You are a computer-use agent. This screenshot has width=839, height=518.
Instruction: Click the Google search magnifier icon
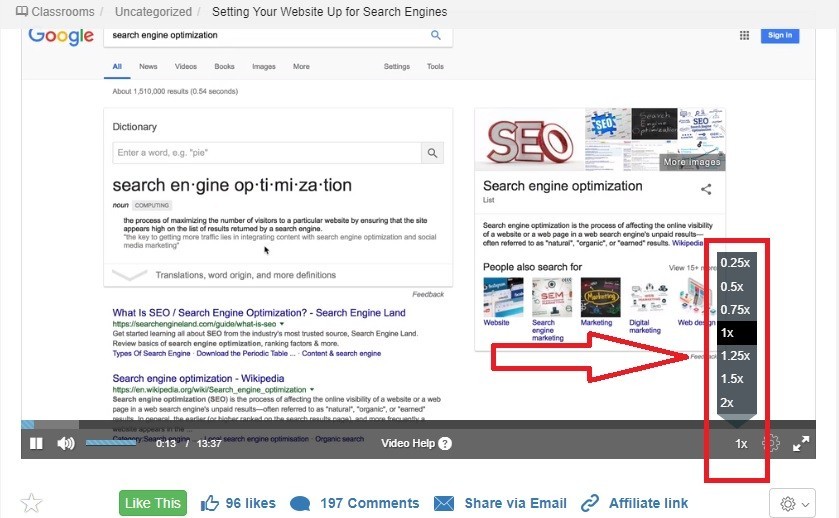436,35
